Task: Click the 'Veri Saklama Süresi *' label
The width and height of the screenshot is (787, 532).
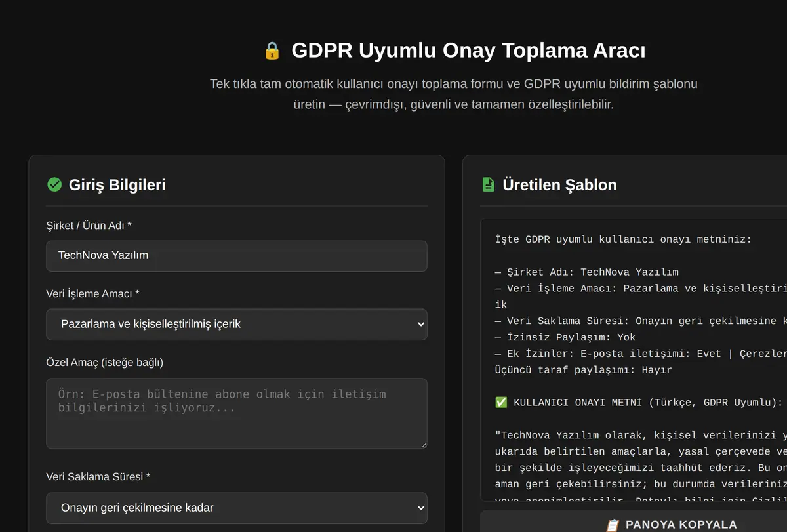Action: [x=98, y=476]
